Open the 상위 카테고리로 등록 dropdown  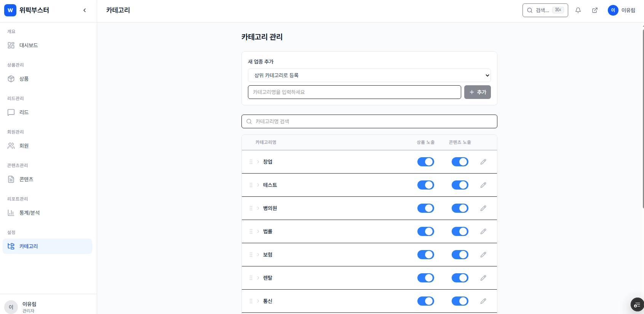[369, 75]
